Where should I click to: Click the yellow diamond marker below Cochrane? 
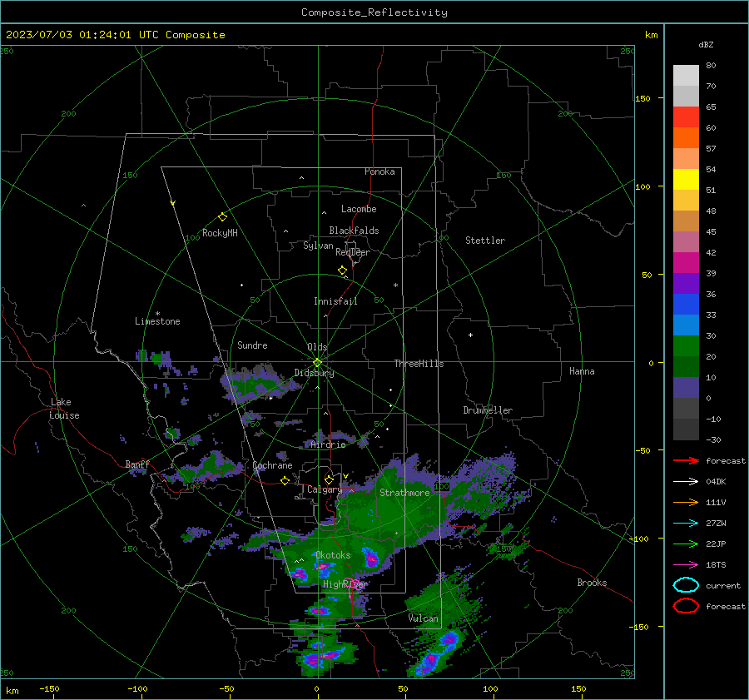click(285, 480)
